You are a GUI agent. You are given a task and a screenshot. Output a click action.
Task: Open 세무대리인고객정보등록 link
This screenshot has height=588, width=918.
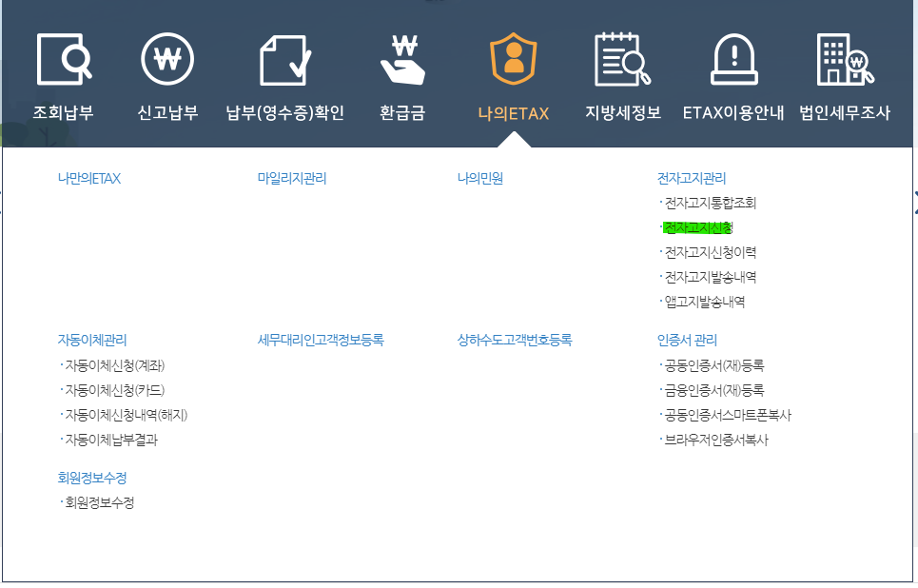[321, 341]
